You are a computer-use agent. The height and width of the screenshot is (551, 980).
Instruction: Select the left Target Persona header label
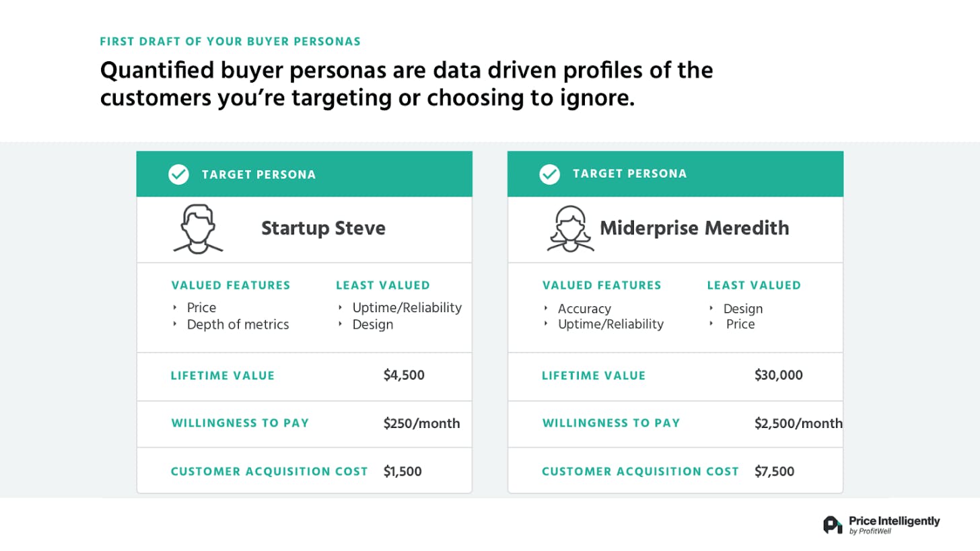click(258, 175)
